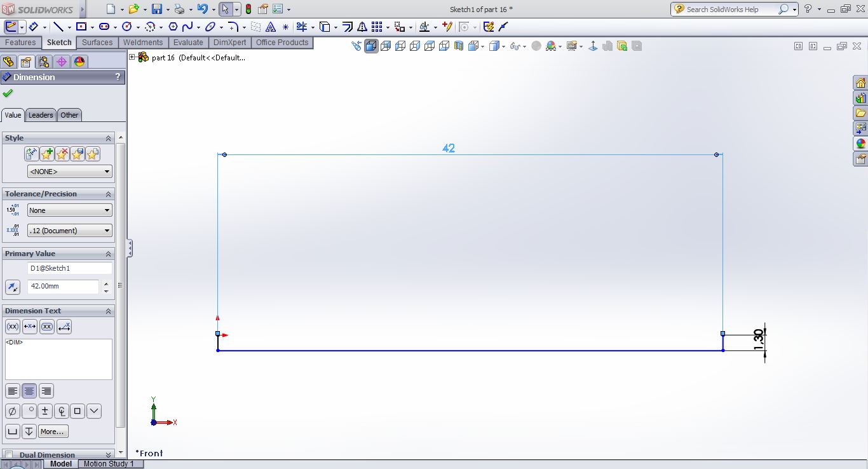868x469 pixels.
Task: Click the green checkmark to accept dimension
Action: coord(8,93)
